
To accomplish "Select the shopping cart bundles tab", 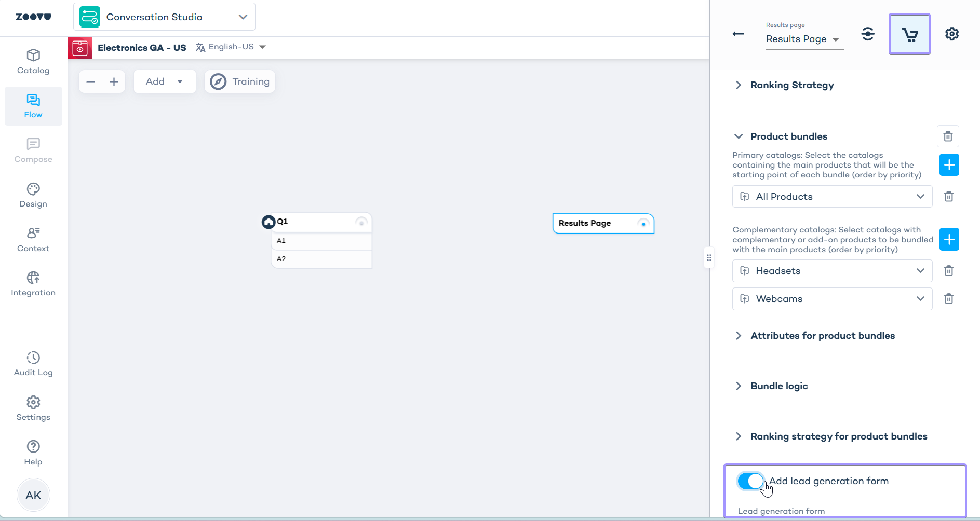I will (x=909, y=34).
